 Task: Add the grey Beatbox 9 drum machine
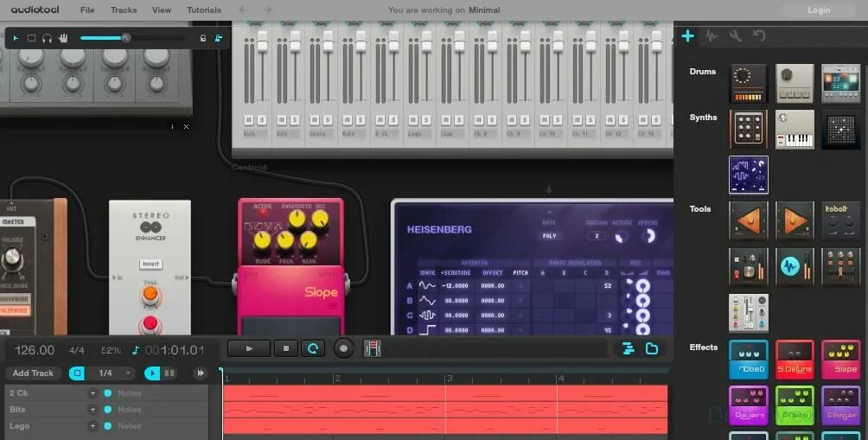795,84
